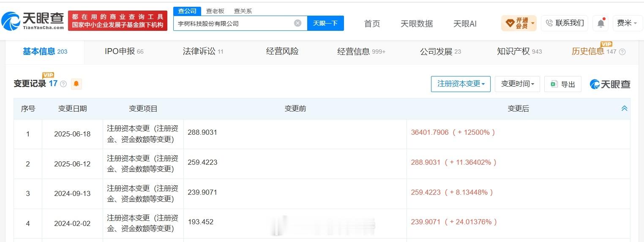Switch to the IPO申报 tab
The width and height of the screenshot is (644, 242).
click(x=124, y=52)
